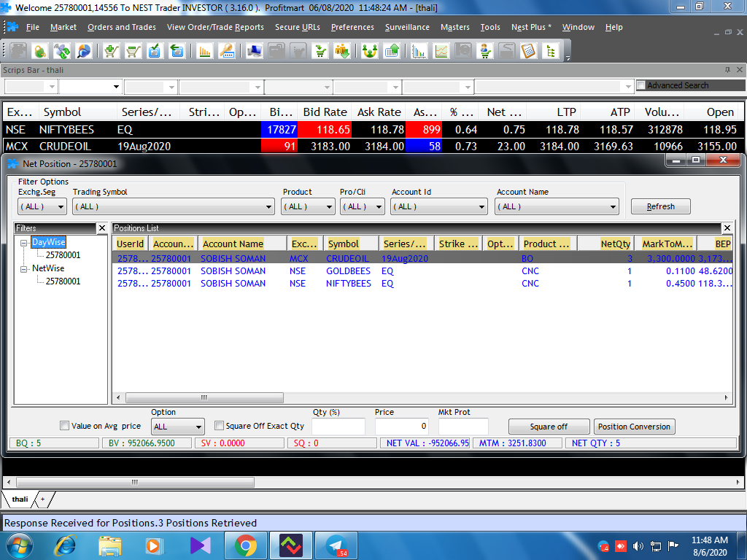Click the volume speaker tray icon

click(638, 546)
